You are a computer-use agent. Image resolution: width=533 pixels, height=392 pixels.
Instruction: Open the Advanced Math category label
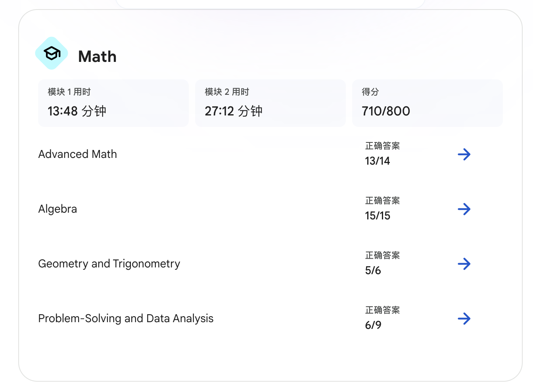point(78,154)
